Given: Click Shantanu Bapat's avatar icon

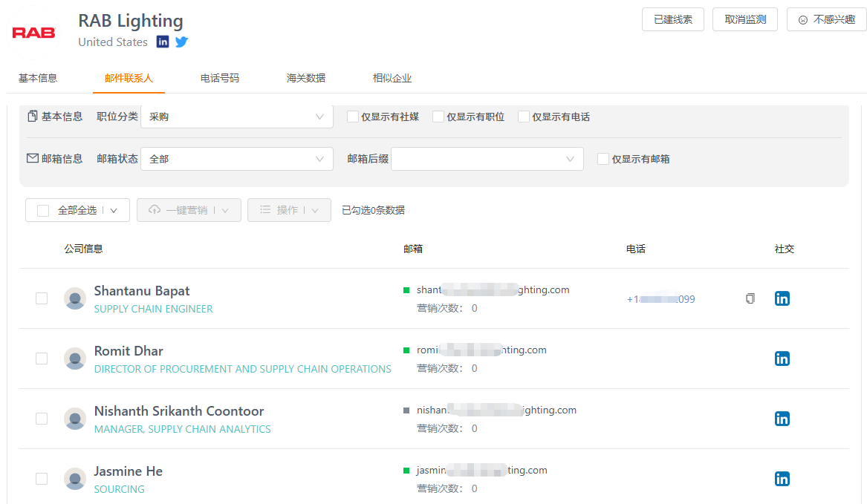Looking at the screenshot, I should [74, 298].
